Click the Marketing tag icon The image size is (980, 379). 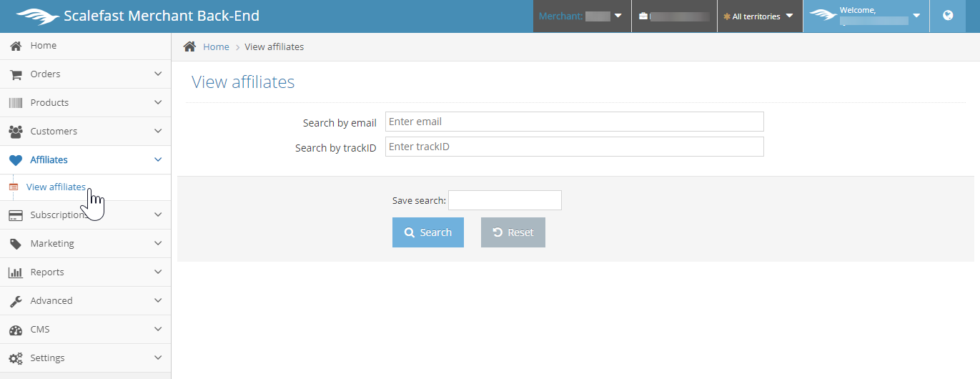(x=15, y=244)
